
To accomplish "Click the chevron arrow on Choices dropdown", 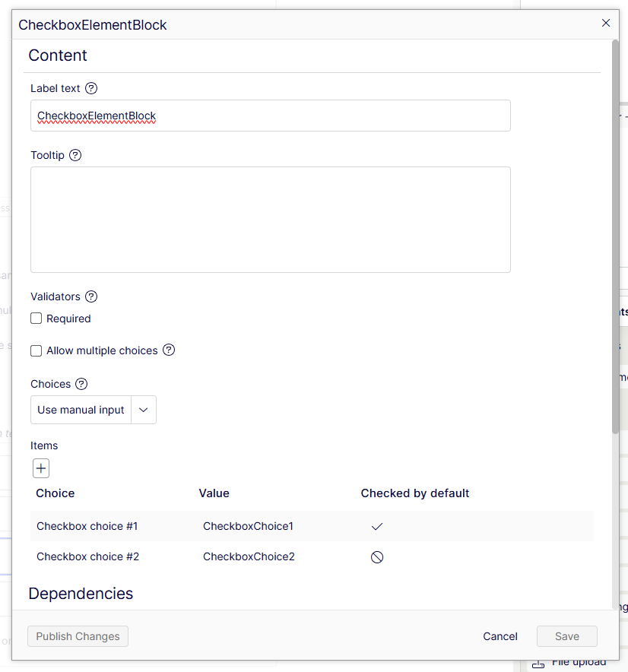I will click(144, 410).
